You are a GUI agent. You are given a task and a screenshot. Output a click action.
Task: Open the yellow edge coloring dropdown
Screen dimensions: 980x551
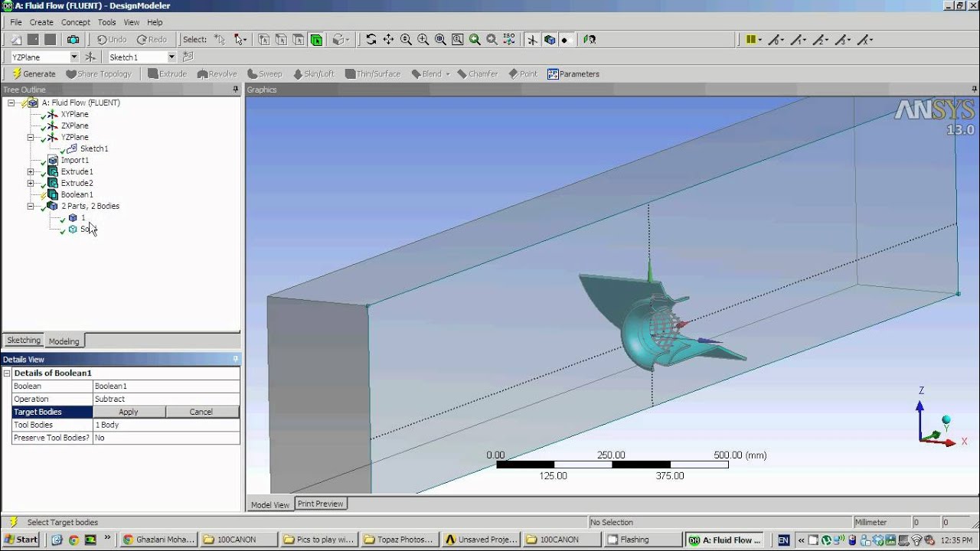[754, 40]
